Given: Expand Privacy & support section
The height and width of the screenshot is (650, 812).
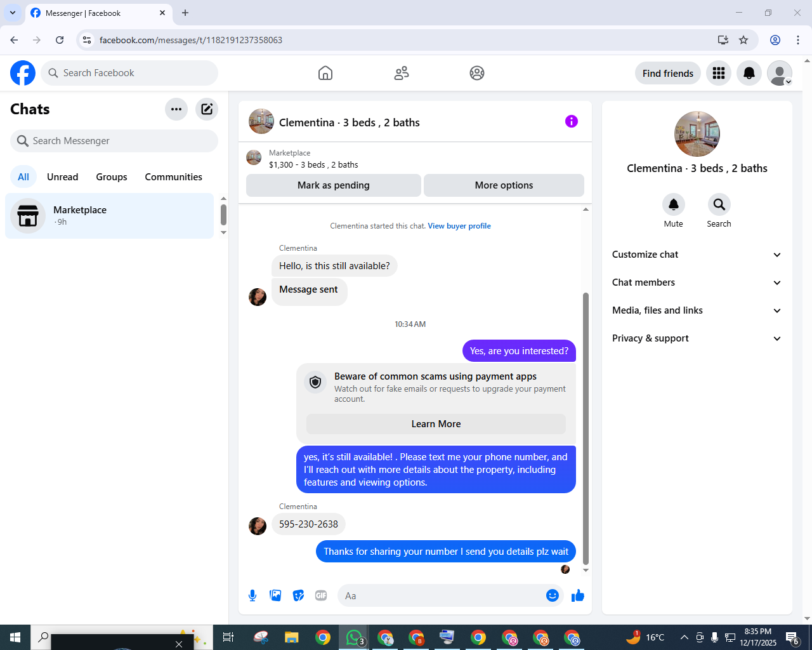Looking at the screenshot, I should point(697,338).
